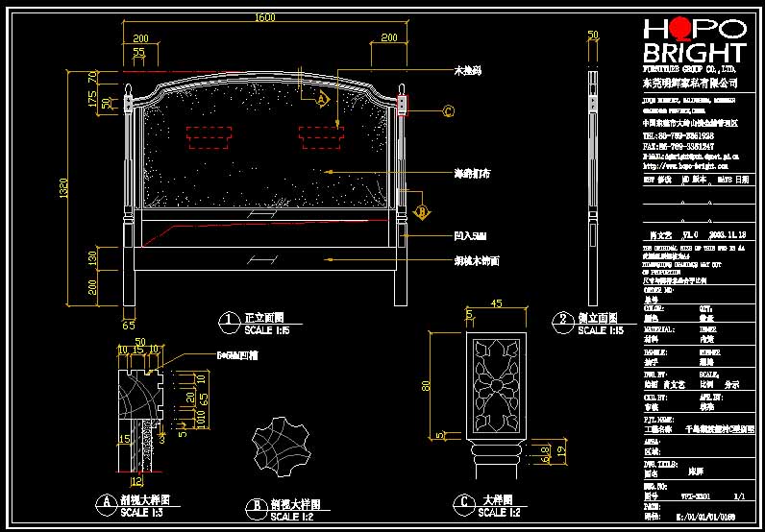Select the 19 dimension on detail C
The height and width of the screenshot is (532, 765).
[x=561, y=452]
